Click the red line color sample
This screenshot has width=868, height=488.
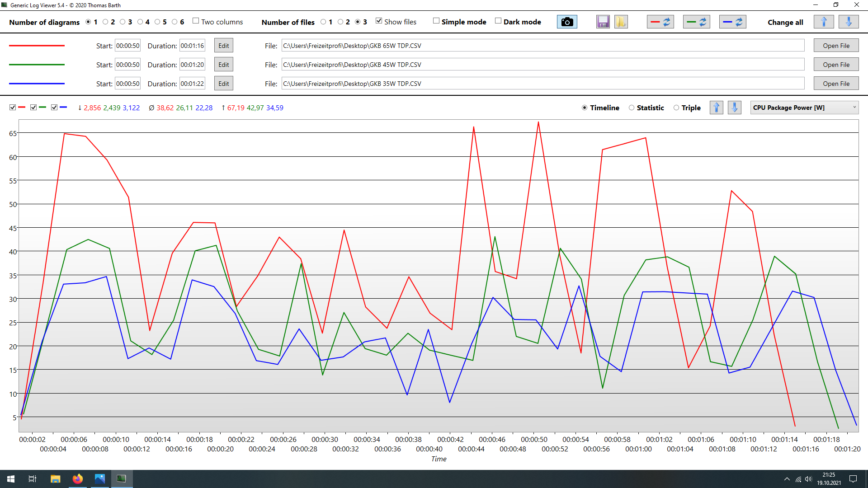click(37, 46)
